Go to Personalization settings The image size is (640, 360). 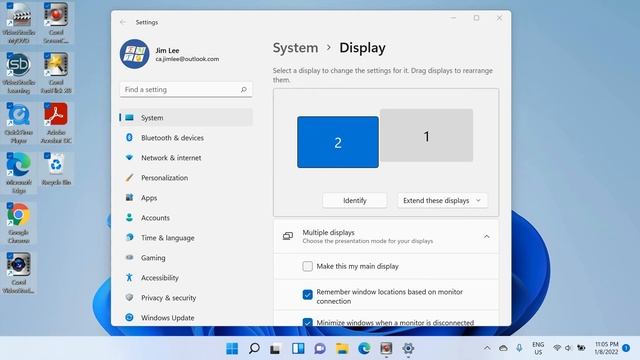click(186, 178)
